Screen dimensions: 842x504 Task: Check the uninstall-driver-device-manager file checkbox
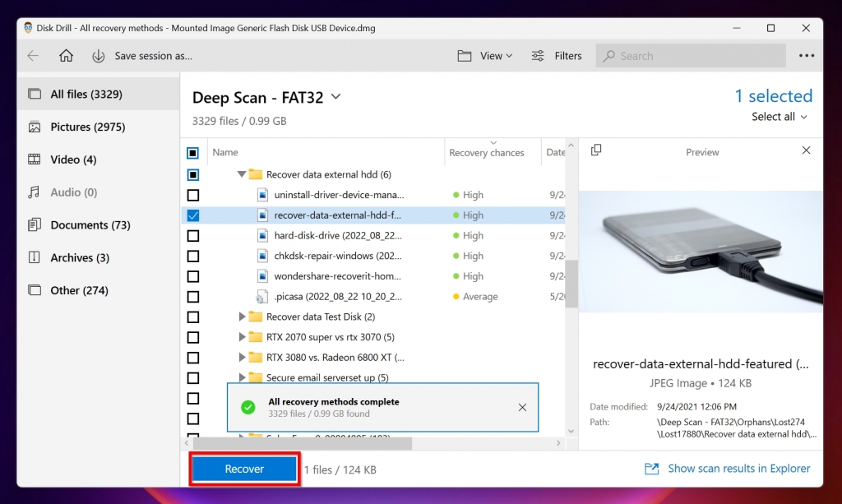[x=193, y=195]
